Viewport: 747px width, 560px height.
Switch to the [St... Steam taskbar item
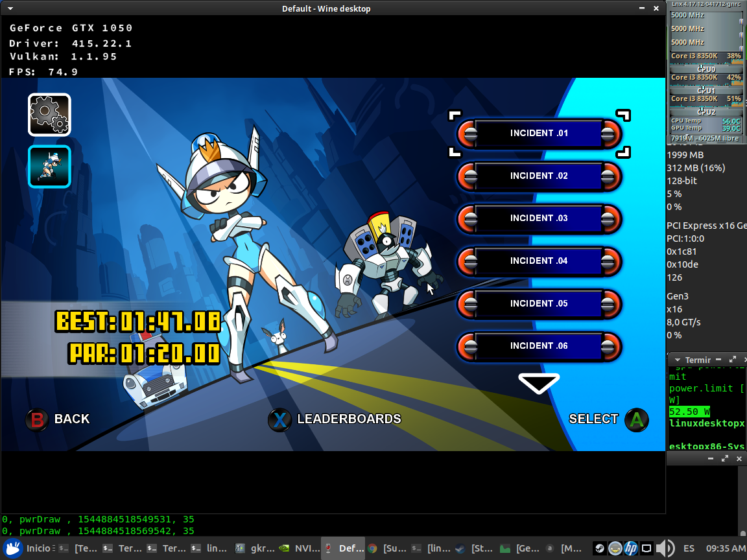point(475,548)
